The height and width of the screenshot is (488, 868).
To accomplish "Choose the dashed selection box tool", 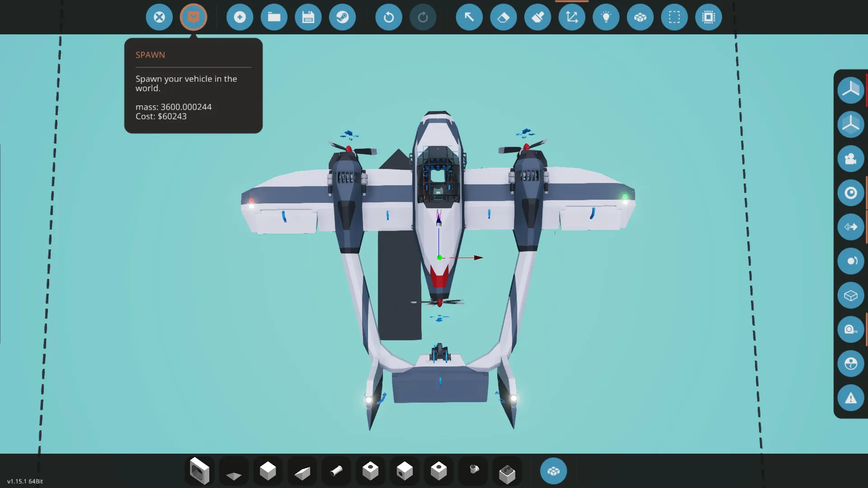I will point(674,18).
